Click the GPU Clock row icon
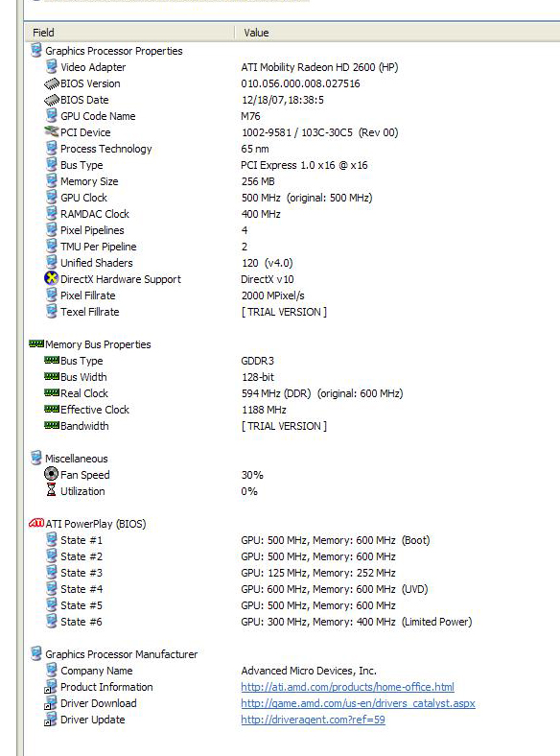Image resolution: width=560 pixels, height=756 pixels. (52, 197)
